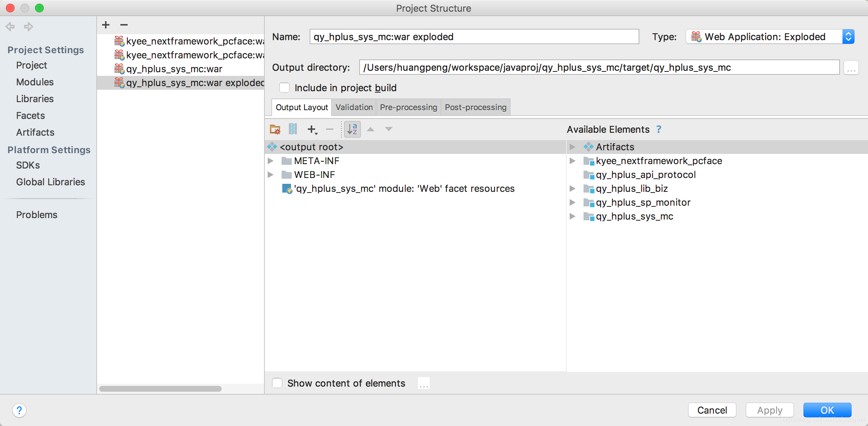This screenshot has height=426, width=868.
Task: Open help via the question mark icon
Action: tap(19, 410)
